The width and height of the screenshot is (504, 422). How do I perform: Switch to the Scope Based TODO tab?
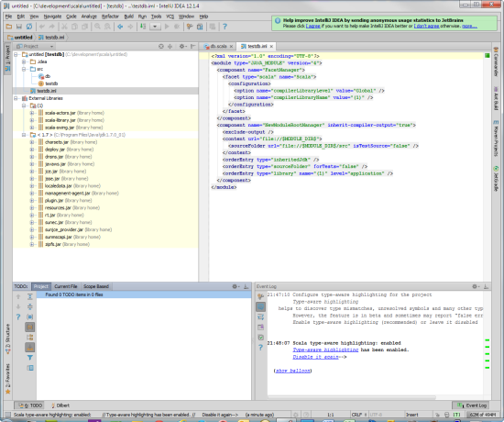pyautogui.click(x=96, y=286)
